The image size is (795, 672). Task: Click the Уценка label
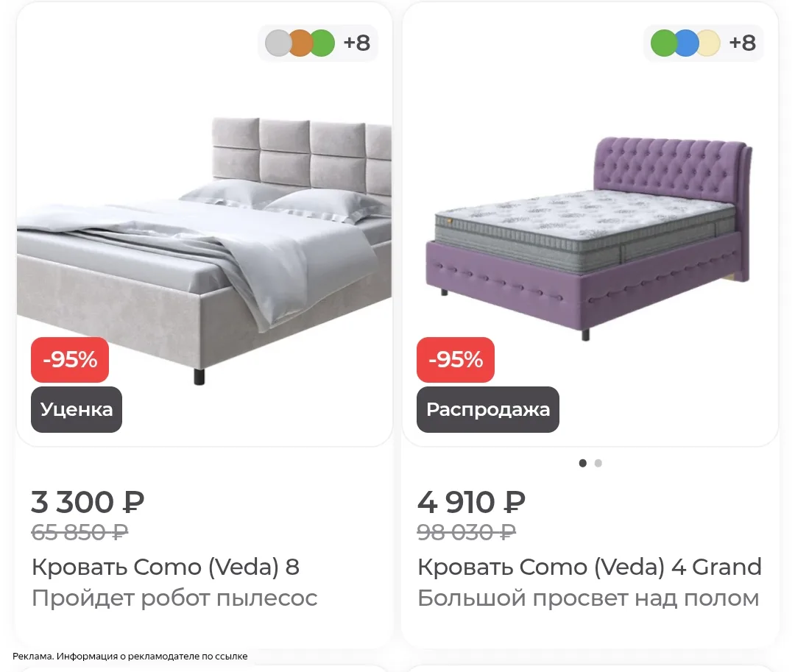[77, 409]
